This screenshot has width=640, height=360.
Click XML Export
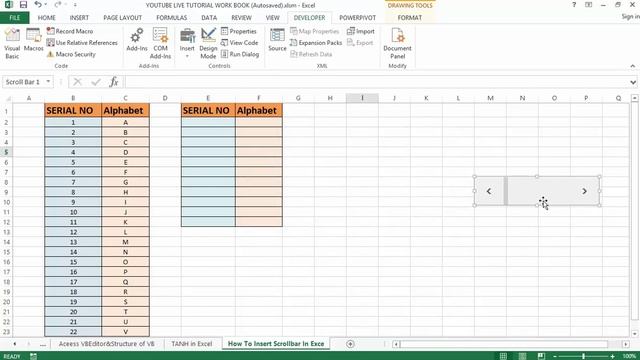pyautogui.click(x=360, y=42)
